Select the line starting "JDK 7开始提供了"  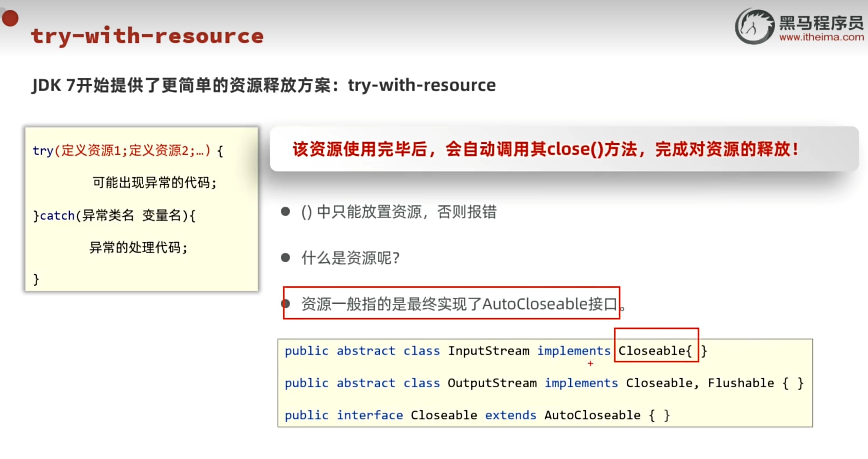[263, 85]
